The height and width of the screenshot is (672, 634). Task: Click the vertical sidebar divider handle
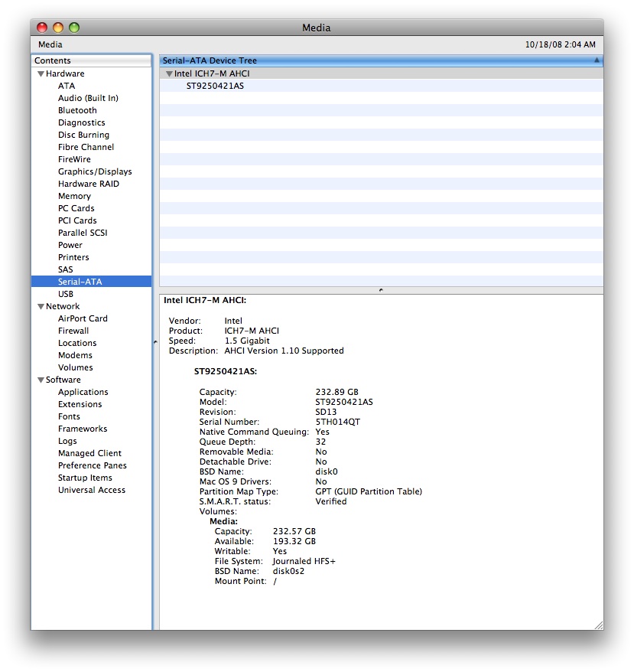155,342
